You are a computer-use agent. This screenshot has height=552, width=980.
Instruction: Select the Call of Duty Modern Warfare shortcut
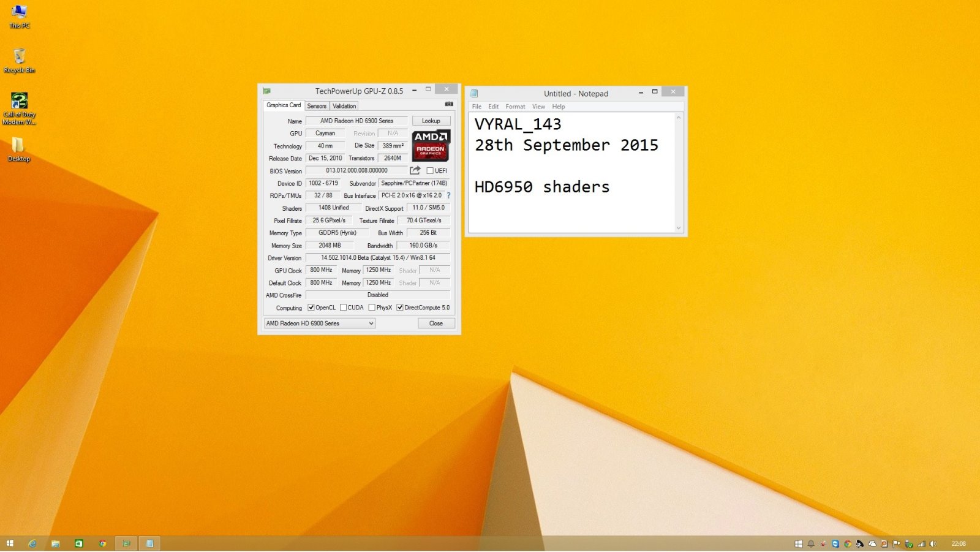click(19, 108)
